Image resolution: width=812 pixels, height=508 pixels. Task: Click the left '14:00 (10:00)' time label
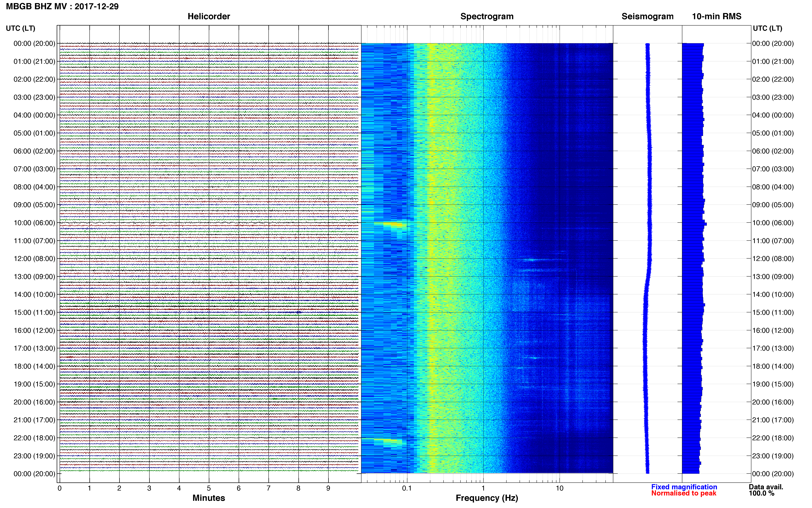tap(34, 295)
